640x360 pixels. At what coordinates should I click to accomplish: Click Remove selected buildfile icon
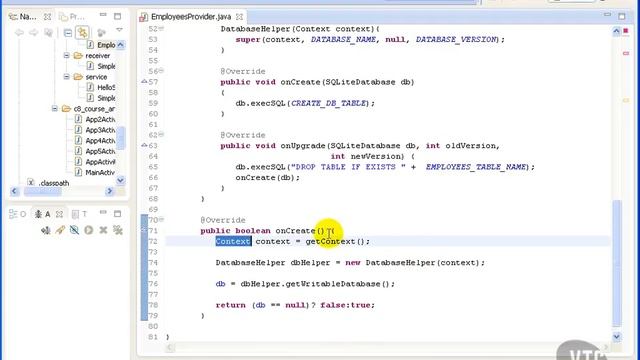(103, 230)
